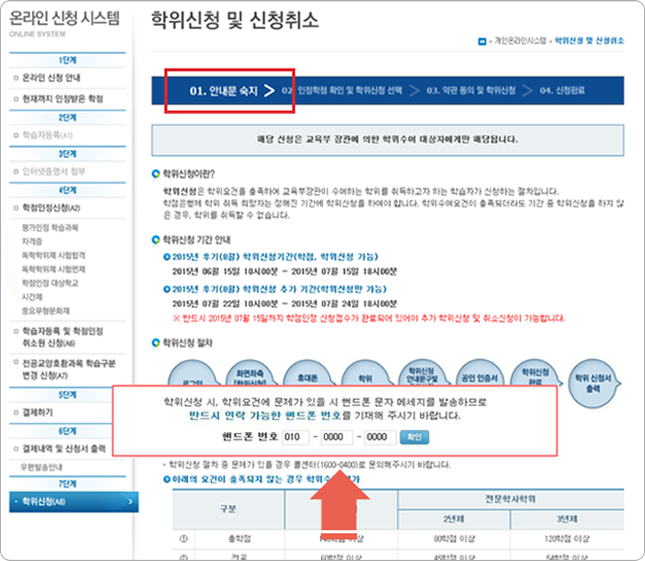Click the 공인 인증서 step bubble
The width and height of the screenshot is (645, 561).
click(x=480, y=373)
